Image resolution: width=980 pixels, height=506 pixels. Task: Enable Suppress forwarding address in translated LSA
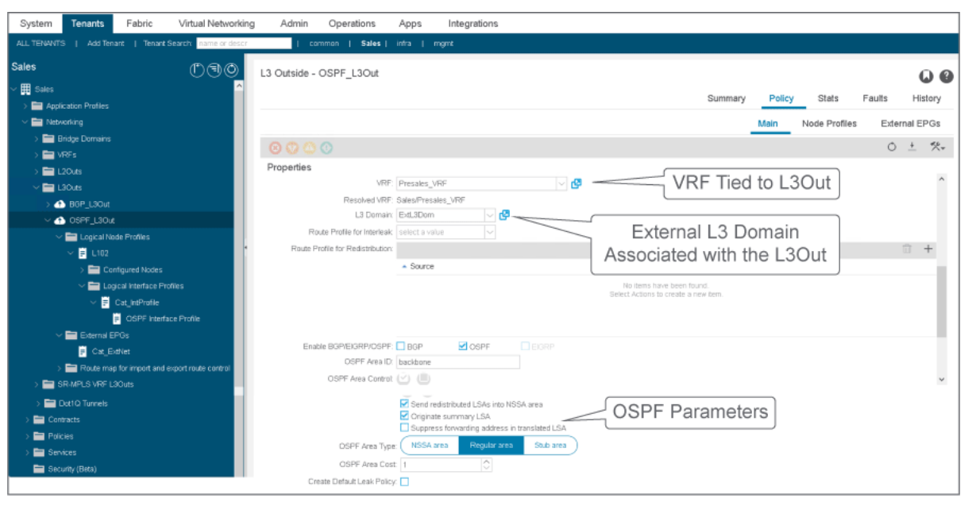[405, 427]
